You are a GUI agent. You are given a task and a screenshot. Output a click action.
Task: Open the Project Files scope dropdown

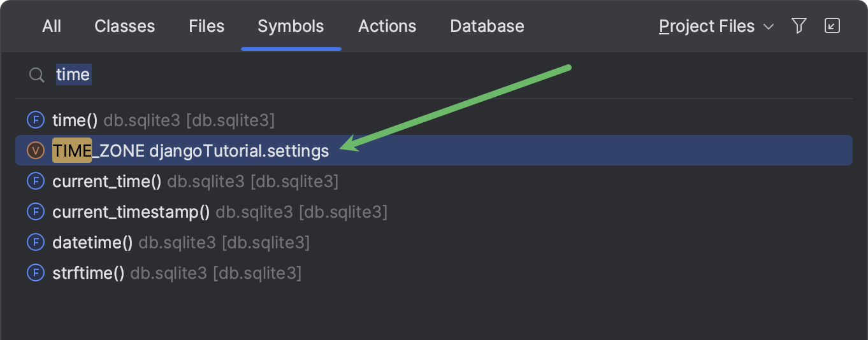[716, 26]
